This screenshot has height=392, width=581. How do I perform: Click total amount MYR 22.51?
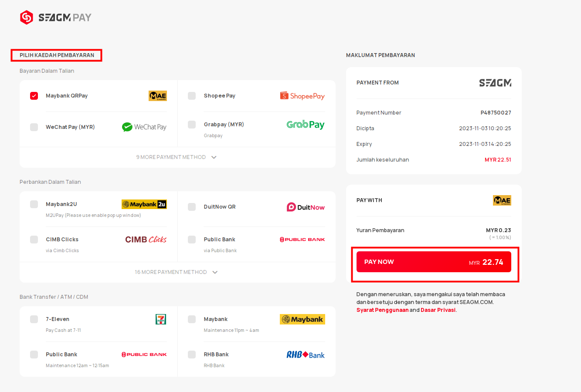pyautogui.click(x=498, y=160)
